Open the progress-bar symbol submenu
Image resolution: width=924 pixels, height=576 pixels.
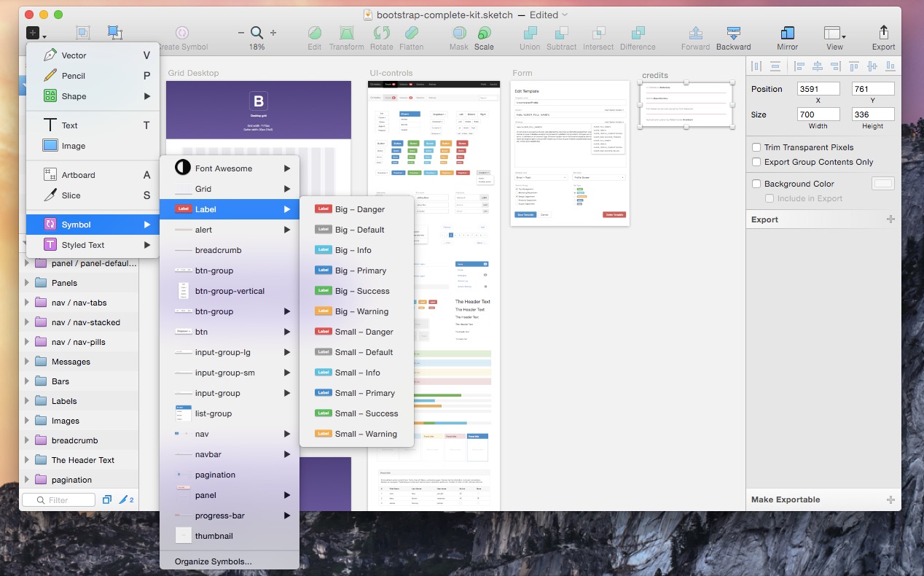(230, 515)
